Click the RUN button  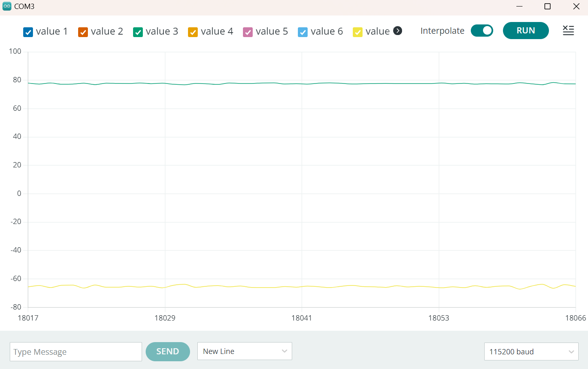(526, 31)
